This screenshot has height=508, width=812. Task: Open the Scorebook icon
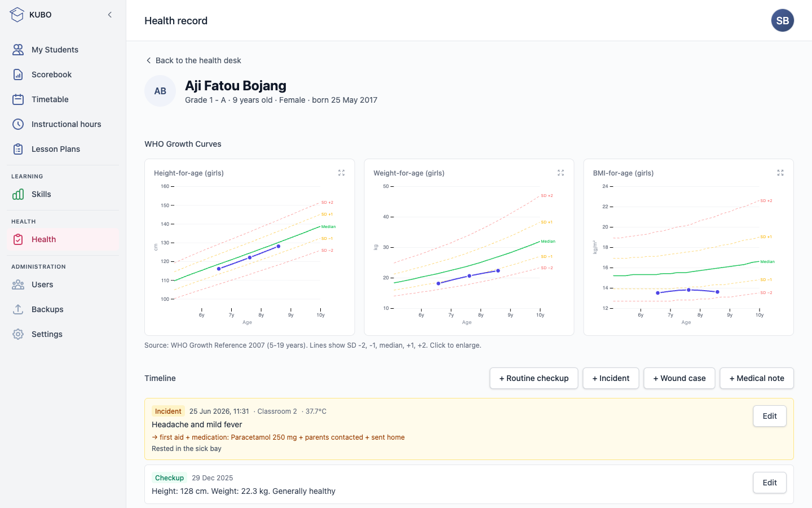18,75
